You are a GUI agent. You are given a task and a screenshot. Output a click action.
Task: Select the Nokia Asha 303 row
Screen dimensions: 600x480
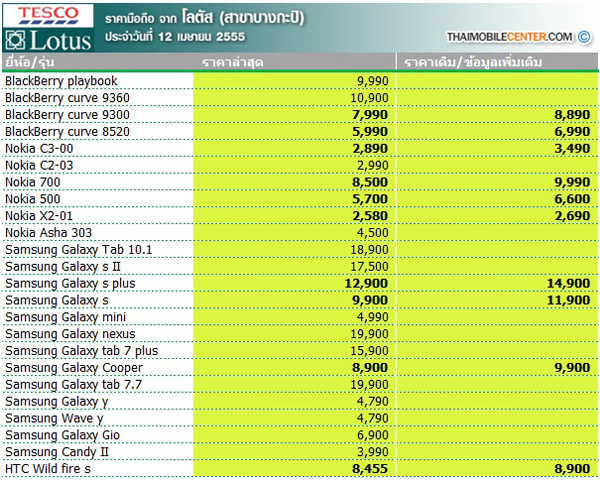(49, 233)
